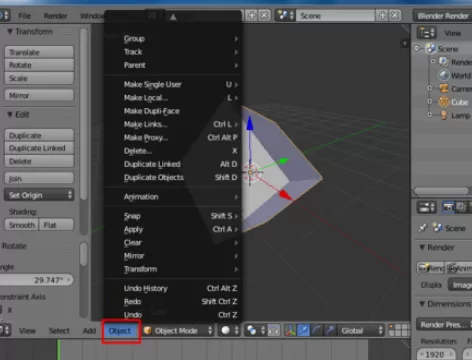472x360 pixels.
Task: Click the Translate button
Action: pos(39,52)
